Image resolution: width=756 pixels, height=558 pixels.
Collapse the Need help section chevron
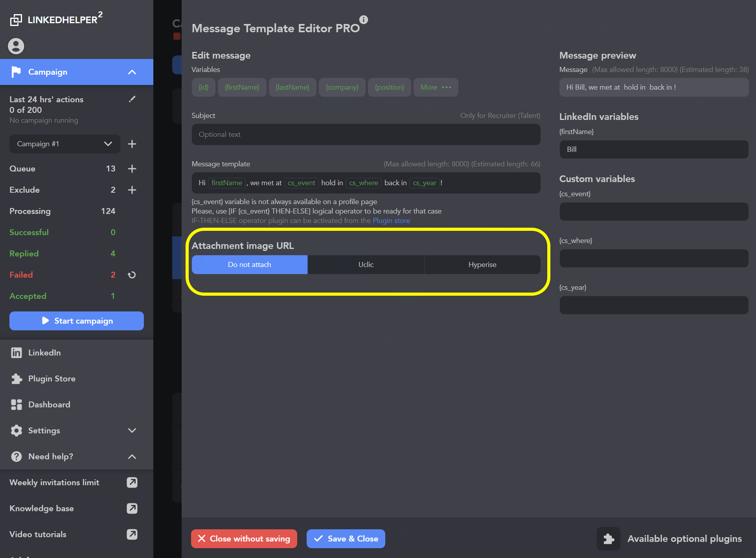click(x=132, y=457)
